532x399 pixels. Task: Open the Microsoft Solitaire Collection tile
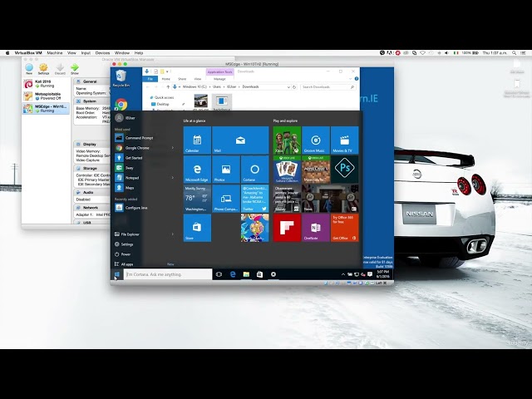(287, 170)
